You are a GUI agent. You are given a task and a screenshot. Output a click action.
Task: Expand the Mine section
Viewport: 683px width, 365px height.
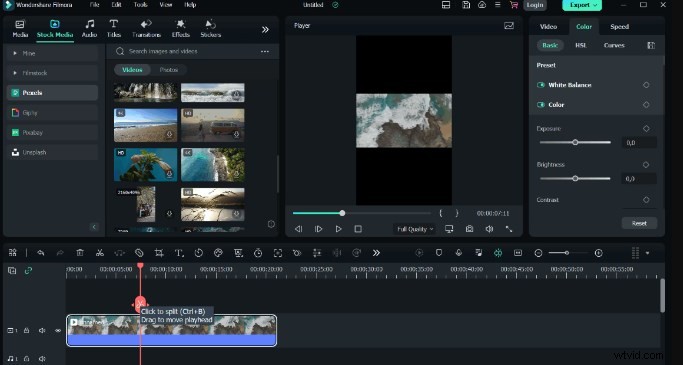[53, 53]
